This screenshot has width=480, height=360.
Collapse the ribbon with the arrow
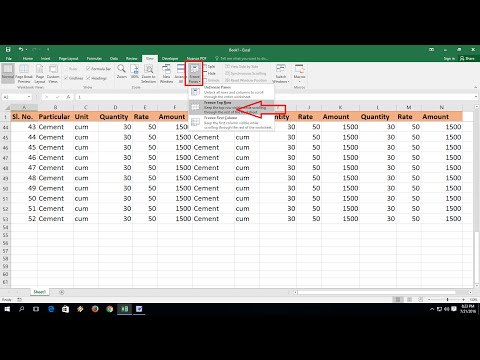coord(476,87)
